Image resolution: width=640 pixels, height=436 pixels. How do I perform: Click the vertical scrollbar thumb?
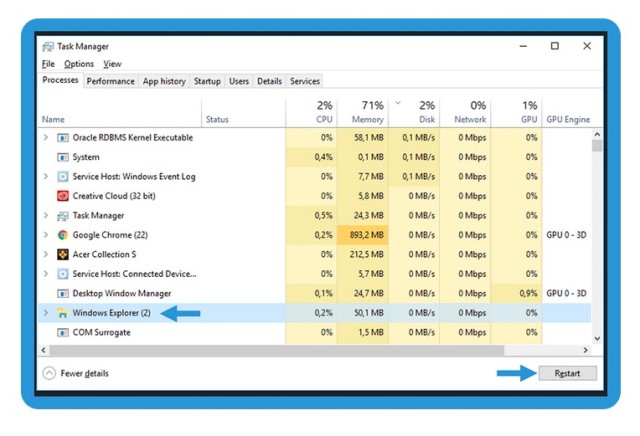click(597, 146)
